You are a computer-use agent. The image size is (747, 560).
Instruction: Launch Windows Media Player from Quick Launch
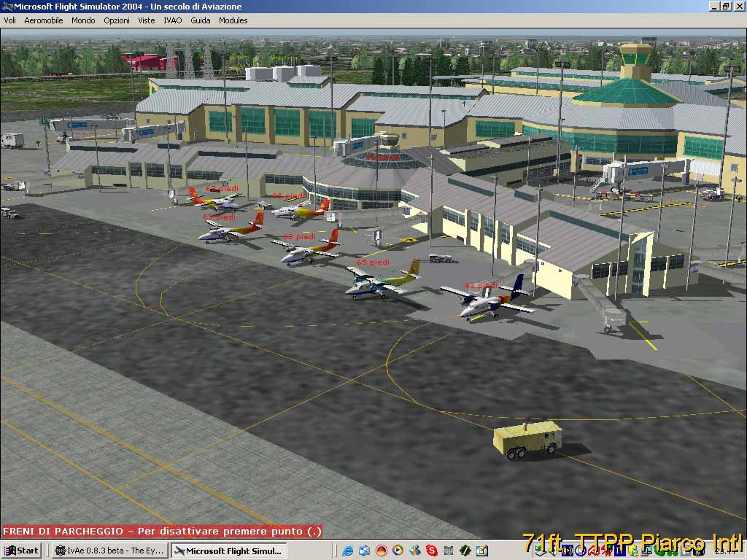pyautogui.click(x=398, y=551)
